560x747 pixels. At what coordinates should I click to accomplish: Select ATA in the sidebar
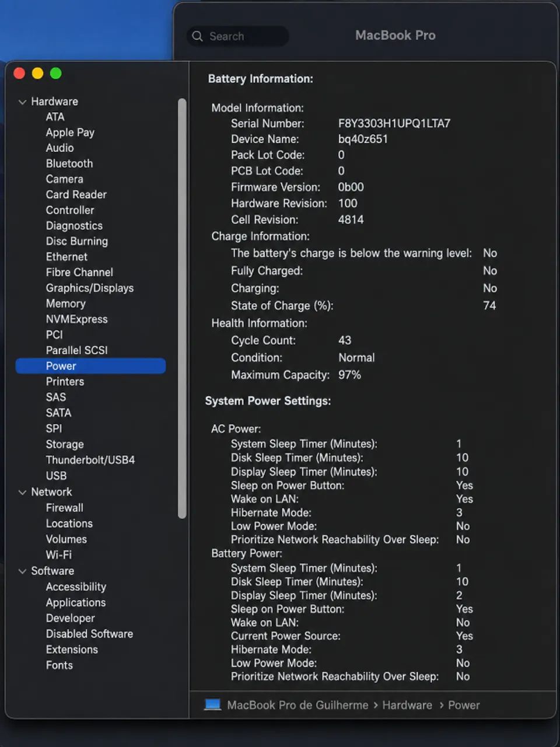coord(55,117)
